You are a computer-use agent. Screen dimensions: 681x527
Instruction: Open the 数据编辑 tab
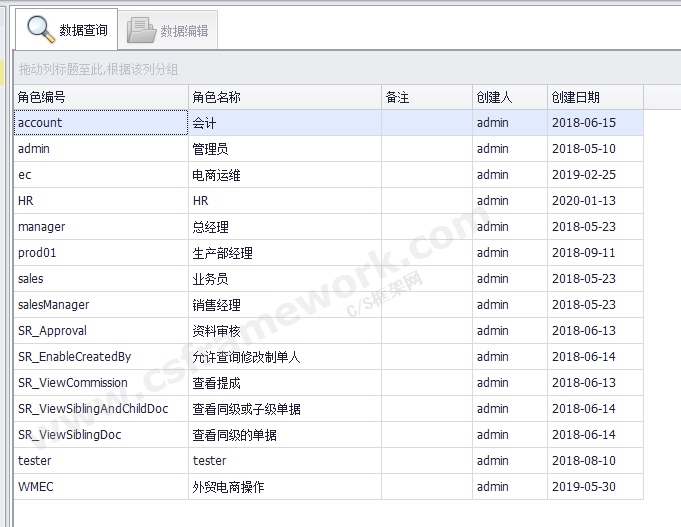[168, 30]
